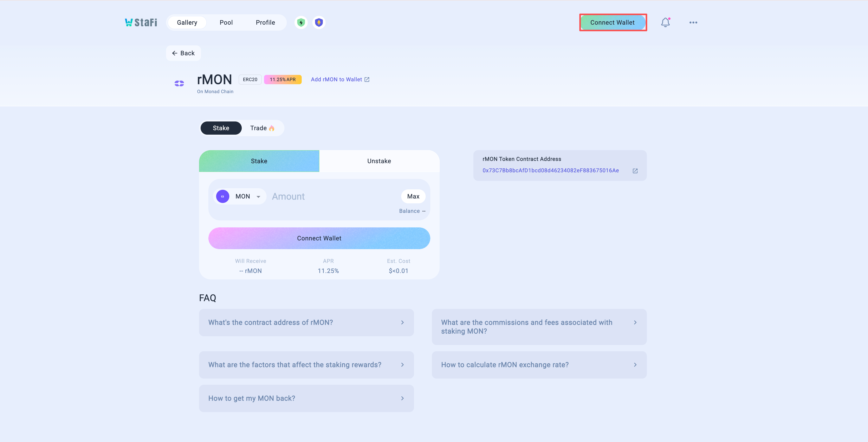The height and width of the screenshot is (442, 868).
Task: Click the rMON token logo icon
Action: [179, 83]
